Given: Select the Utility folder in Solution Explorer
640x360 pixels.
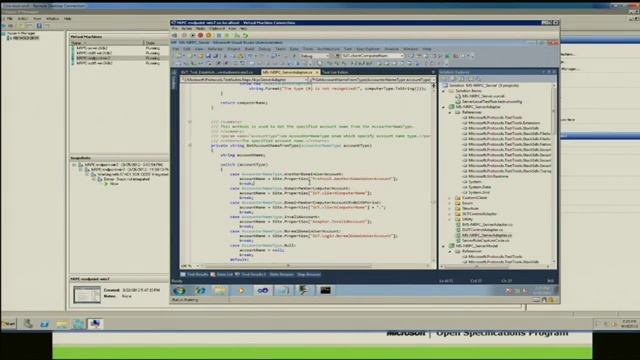Looking at the screenshot, I should click(464, 219).
